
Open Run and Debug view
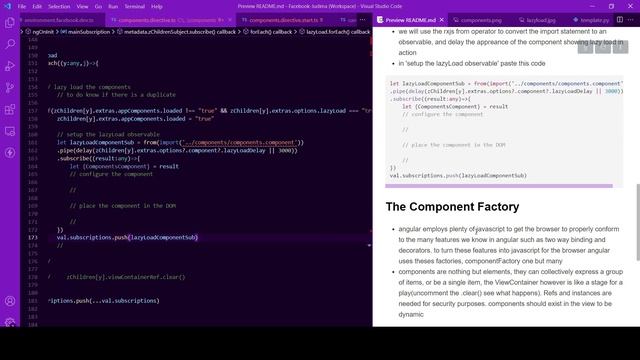(x=10, y=66)
